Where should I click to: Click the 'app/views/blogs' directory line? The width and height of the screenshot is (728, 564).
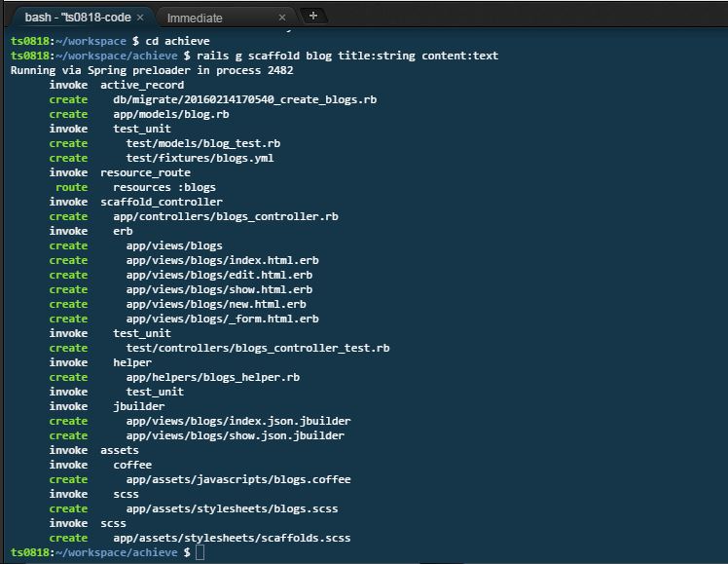[174, 245]
